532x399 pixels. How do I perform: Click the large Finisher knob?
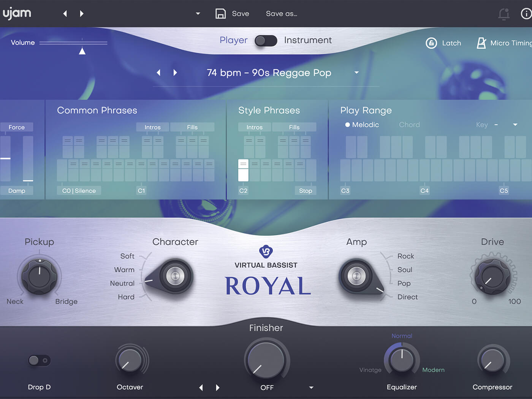[x=266, y=360]
